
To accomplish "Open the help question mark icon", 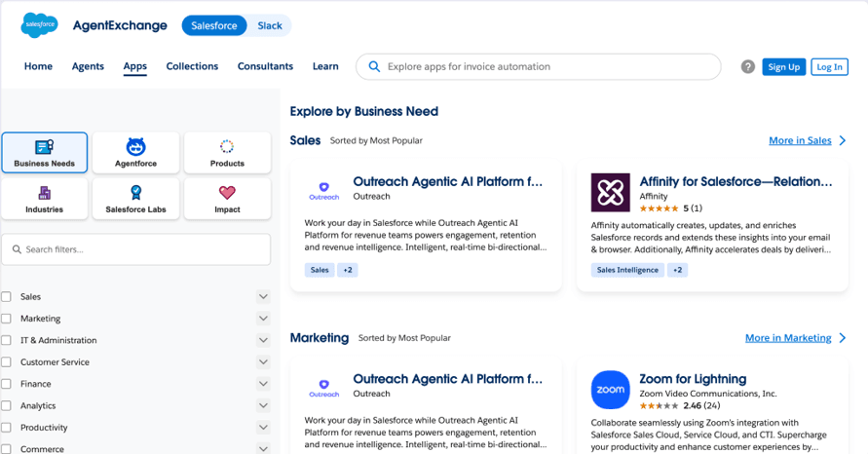I will 748,66.
